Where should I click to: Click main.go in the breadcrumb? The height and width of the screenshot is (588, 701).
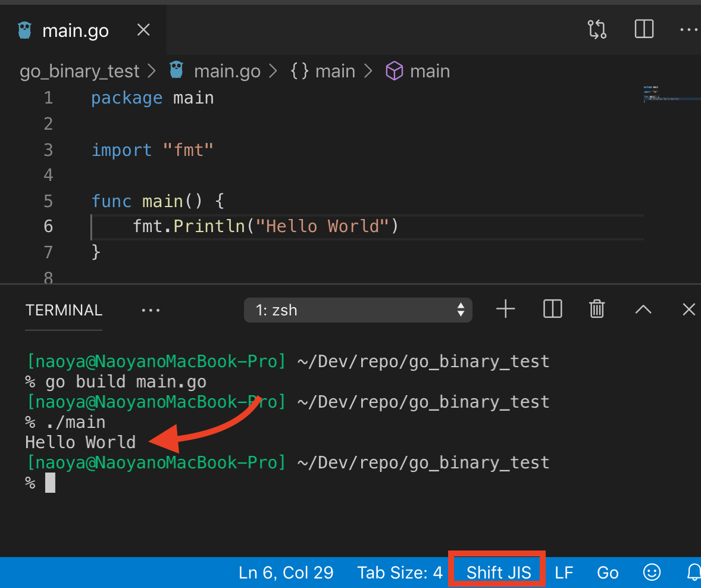pos(227,71)
